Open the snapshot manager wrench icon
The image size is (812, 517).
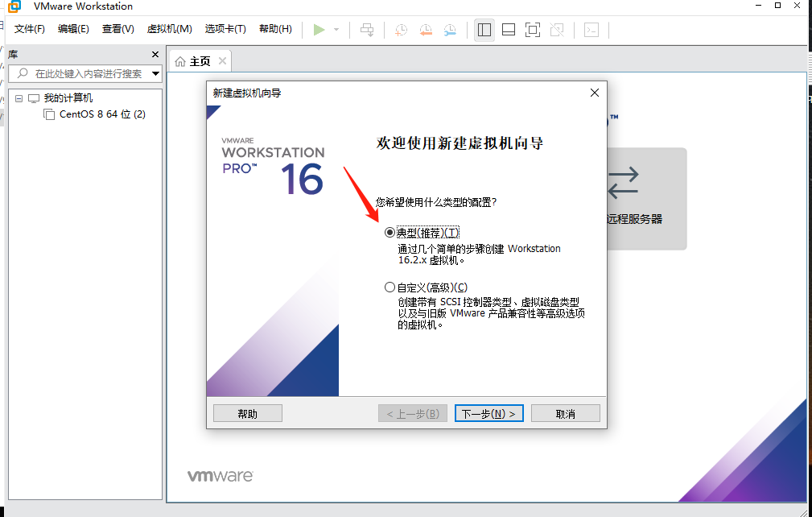tap(450, 30)
